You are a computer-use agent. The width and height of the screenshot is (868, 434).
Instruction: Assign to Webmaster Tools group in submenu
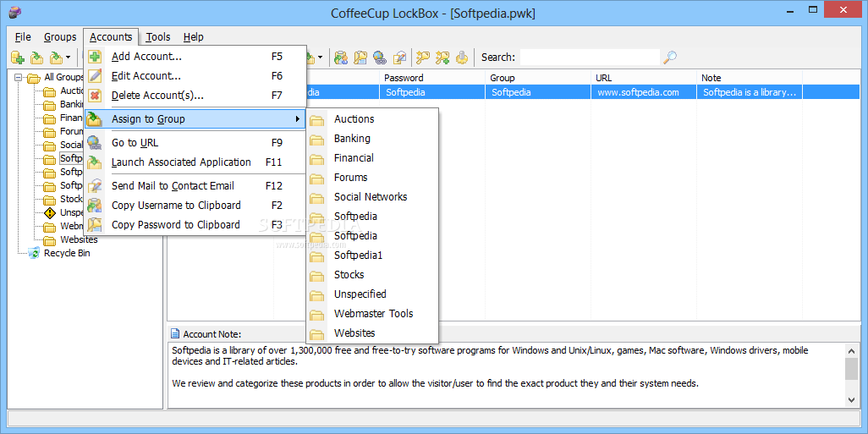tap(372, 313)
